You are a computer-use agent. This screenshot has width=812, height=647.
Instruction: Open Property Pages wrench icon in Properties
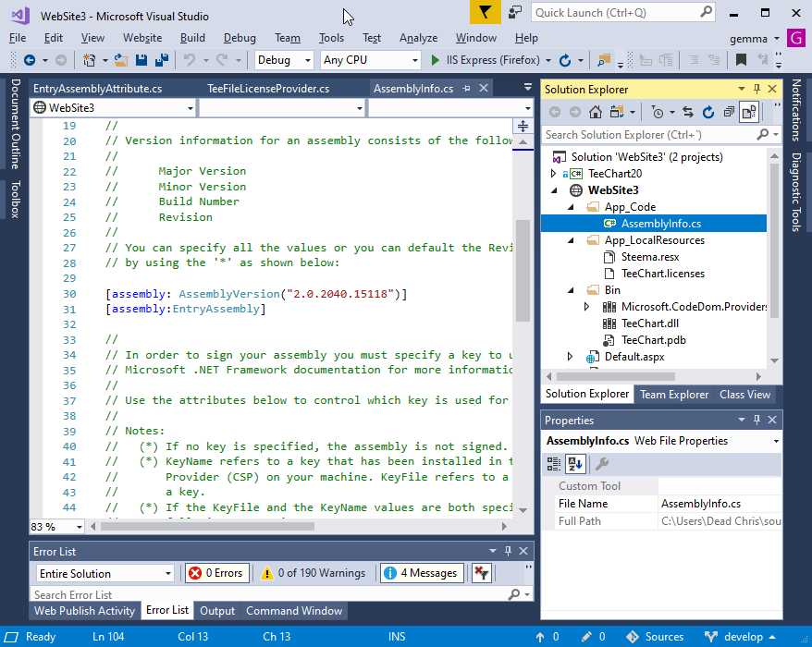602,464
